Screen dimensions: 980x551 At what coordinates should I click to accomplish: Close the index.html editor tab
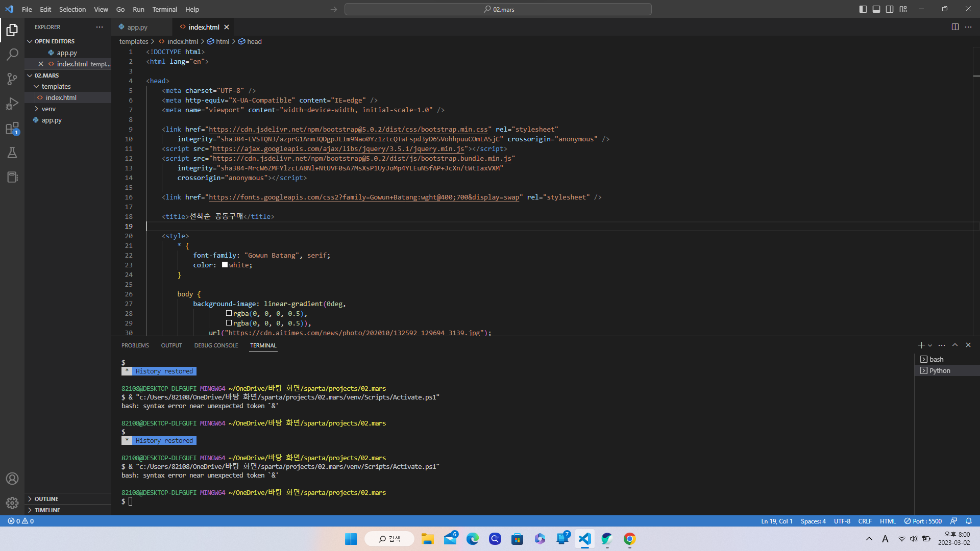coord(227,27)
